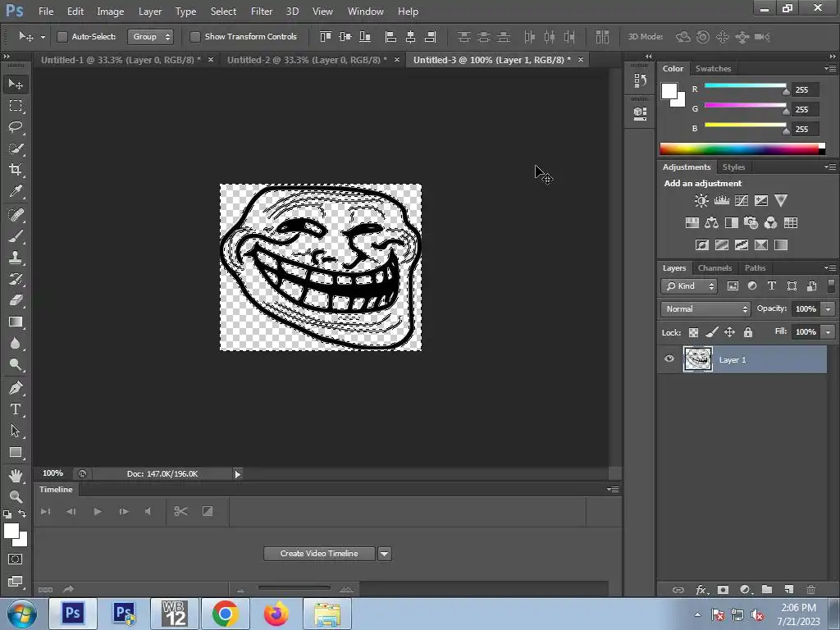This screenshot has width=840, height=630.
Task: Open the Create Video Timeline dropdown arrow
Action: 384,554
